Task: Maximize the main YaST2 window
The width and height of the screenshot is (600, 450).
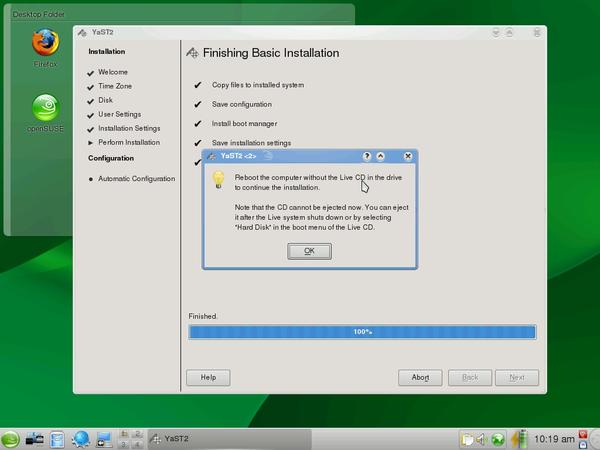Action: click(509, 33)
